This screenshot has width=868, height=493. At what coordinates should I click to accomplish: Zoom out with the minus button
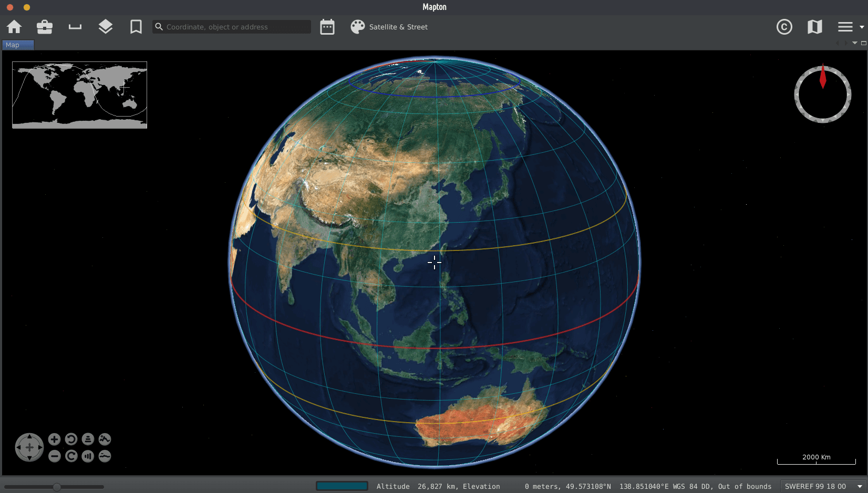[x=54, y=456]
